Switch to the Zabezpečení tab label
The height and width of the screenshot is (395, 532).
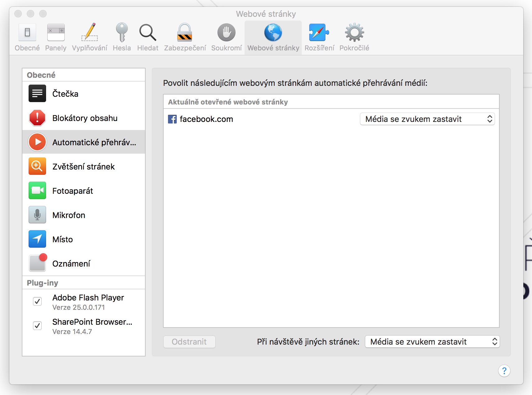[x=185, y=48]
